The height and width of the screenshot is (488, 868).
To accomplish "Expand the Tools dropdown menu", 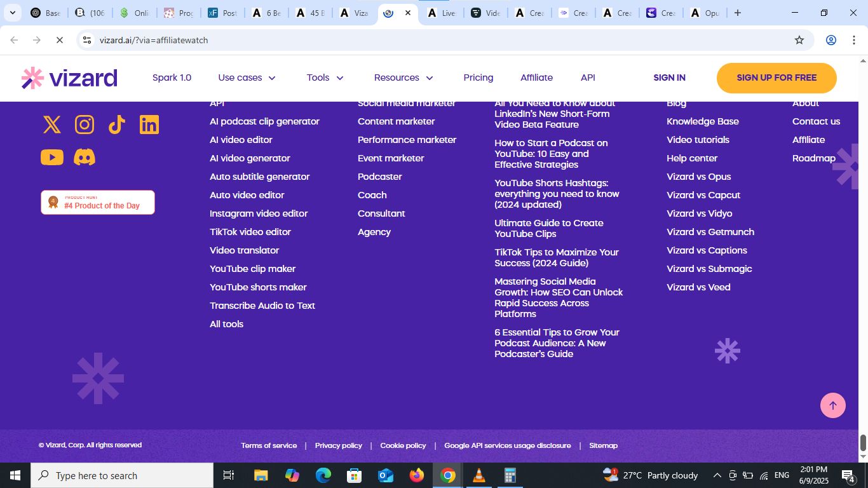I will point(325,78).
